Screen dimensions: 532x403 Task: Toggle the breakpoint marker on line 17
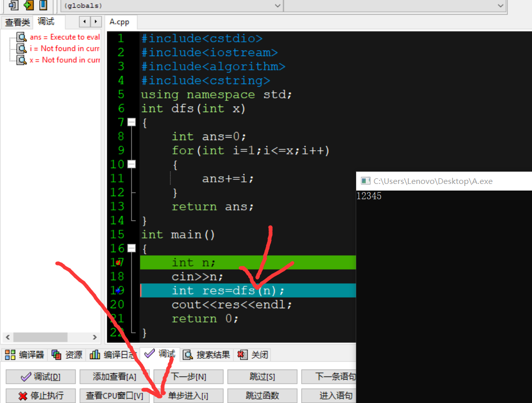(x=118, y=262)
